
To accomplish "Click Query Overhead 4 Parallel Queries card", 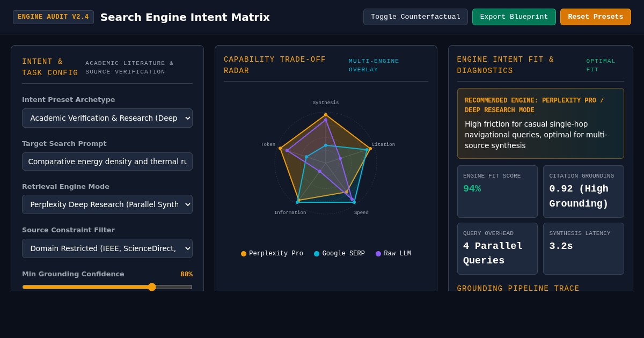I will click(x=497, y=248).
